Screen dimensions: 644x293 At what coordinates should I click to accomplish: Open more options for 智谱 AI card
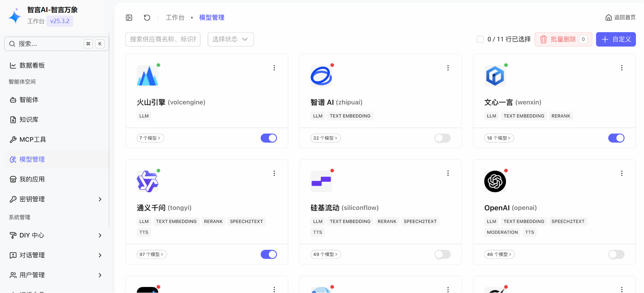pyautogui.click(x=448, y=68)
